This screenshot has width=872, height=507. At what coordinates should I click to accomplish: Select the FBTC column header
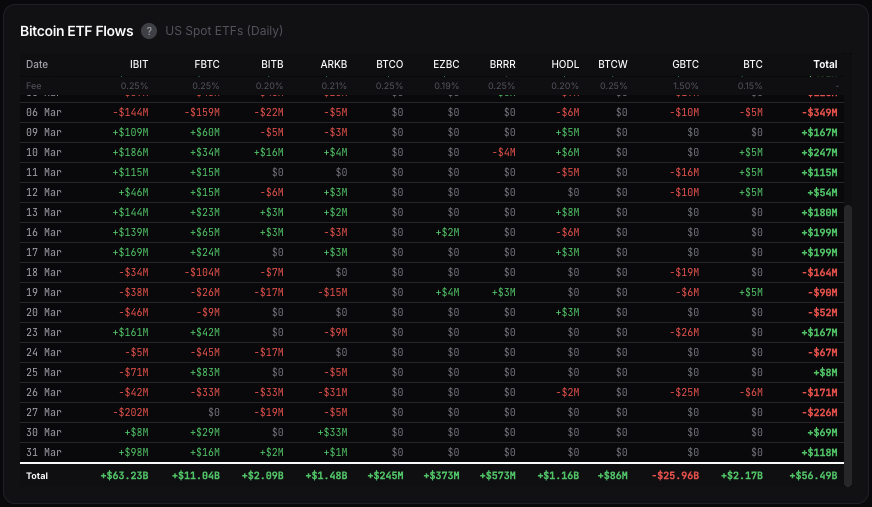click(207, 64)
